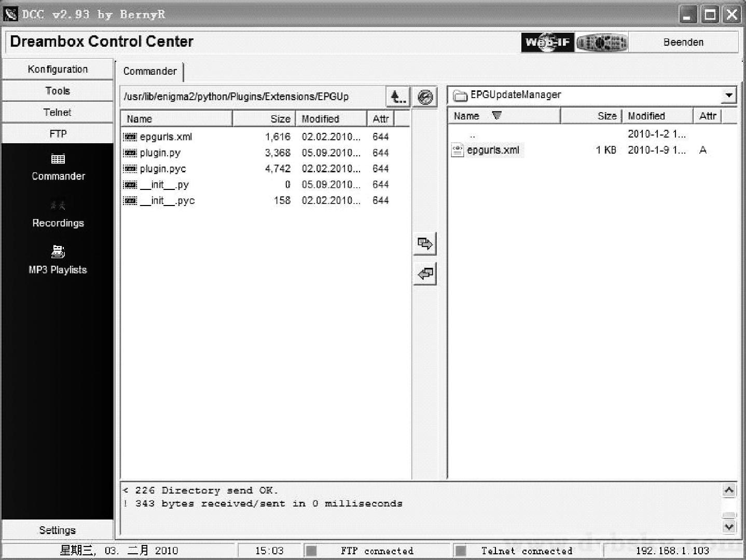This screenshot has width=746, height=560.
Task: Click the 15:03 clock in status bar
Action: 269,551
